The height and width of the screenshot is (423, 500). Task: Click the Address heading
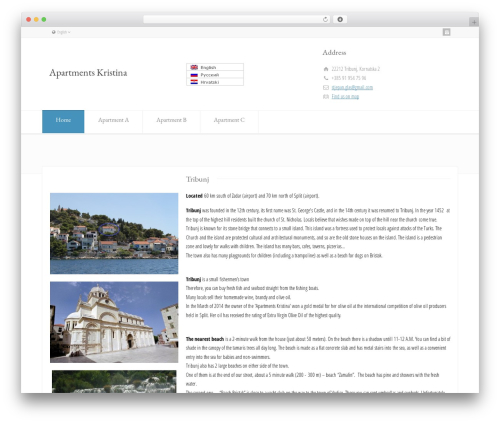[x=334, y=52]
